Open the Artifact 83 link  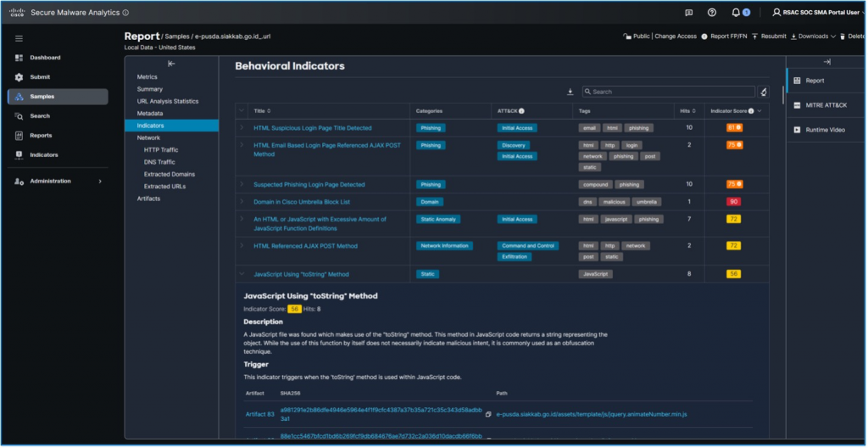pyautogui.click(x=259, y=413)
